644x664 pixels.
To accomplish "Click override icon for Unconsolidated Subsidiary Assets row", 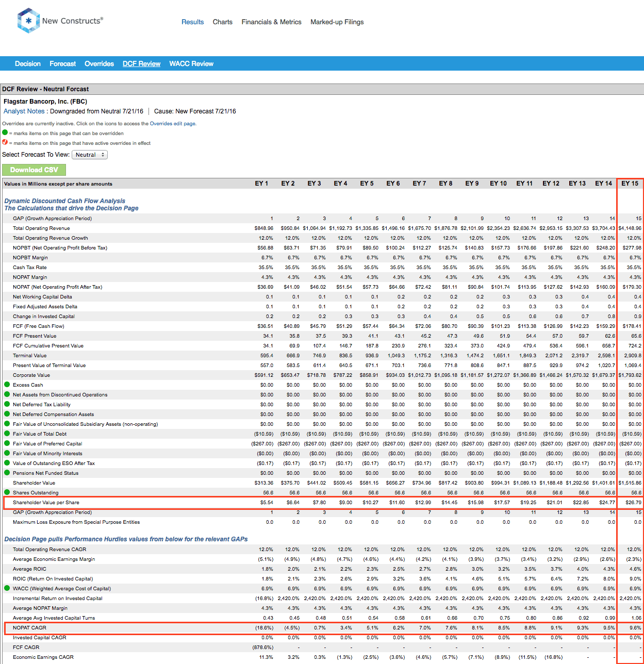I will tap(7, 424).
